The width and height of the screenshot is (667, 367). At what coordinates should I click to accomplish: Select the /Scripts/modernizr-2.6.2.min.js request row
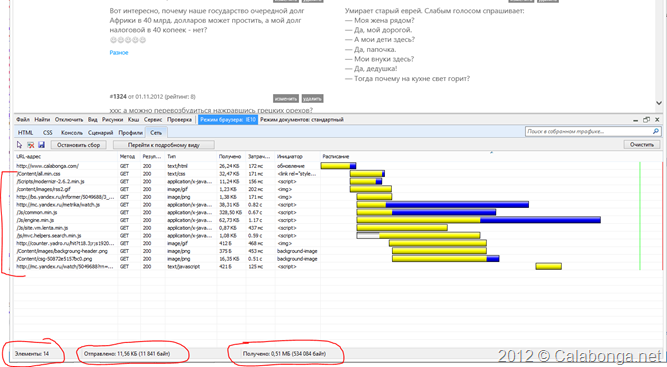(338, 182)
